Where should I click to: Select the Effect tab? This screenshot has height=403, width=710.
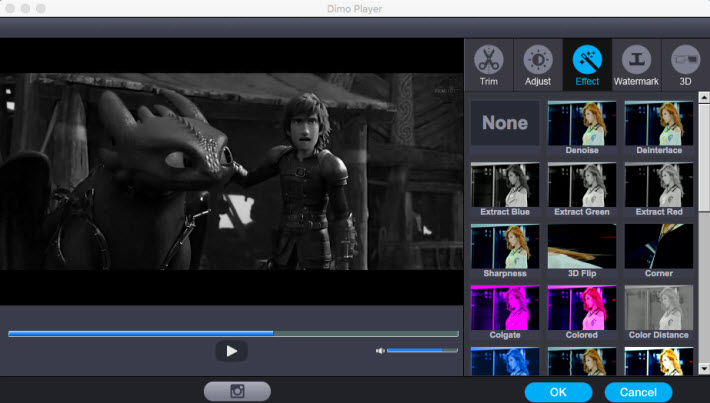click(587, 65)
